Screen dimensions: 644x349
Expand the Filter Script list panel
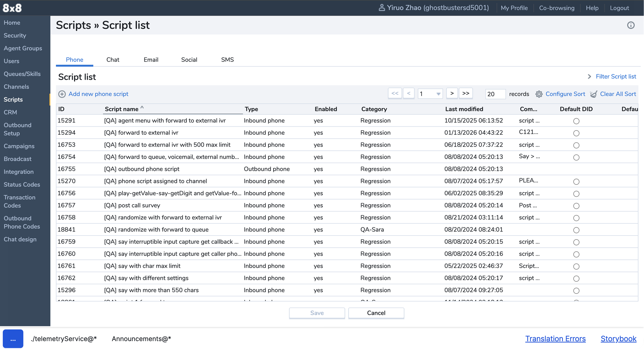(616, 76)
